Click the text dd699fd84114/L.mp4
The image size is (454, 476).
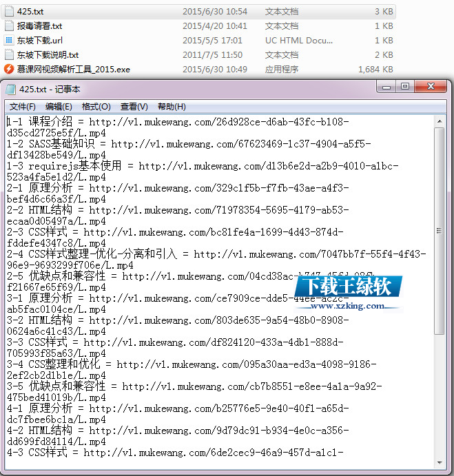[56, 441]
